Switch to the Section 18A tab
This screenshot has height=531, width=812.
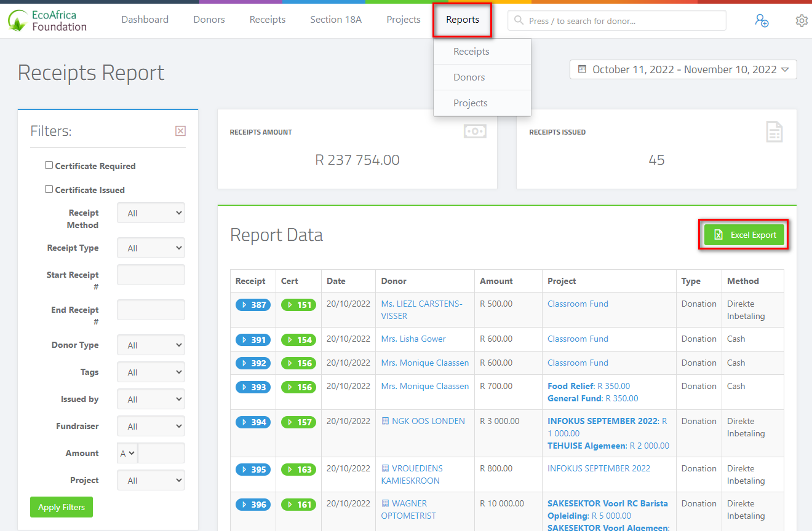pos(336,19)
